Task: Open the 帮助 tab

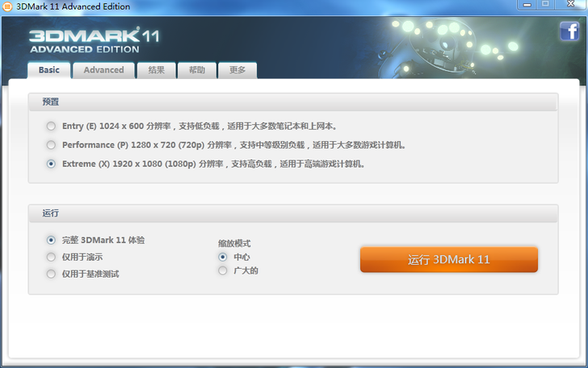Action: coord(197,70)
